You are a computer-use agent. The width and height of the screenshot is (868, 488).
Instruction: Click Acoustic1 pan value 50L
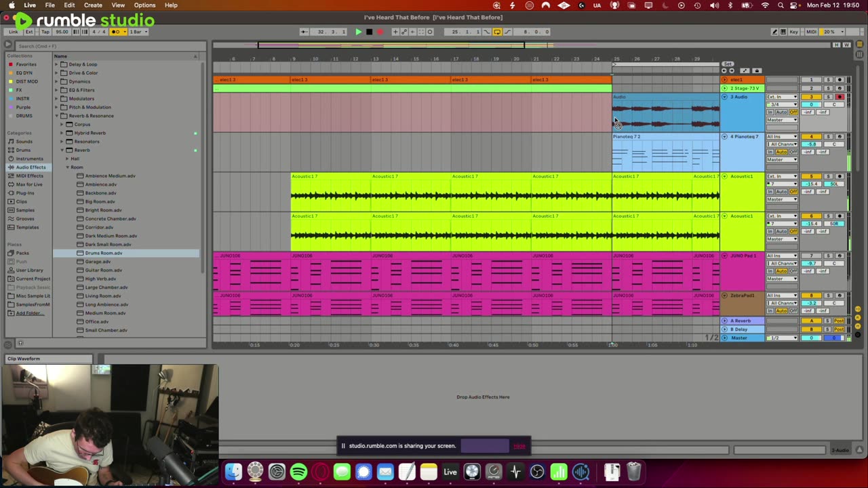coord(834,184)
